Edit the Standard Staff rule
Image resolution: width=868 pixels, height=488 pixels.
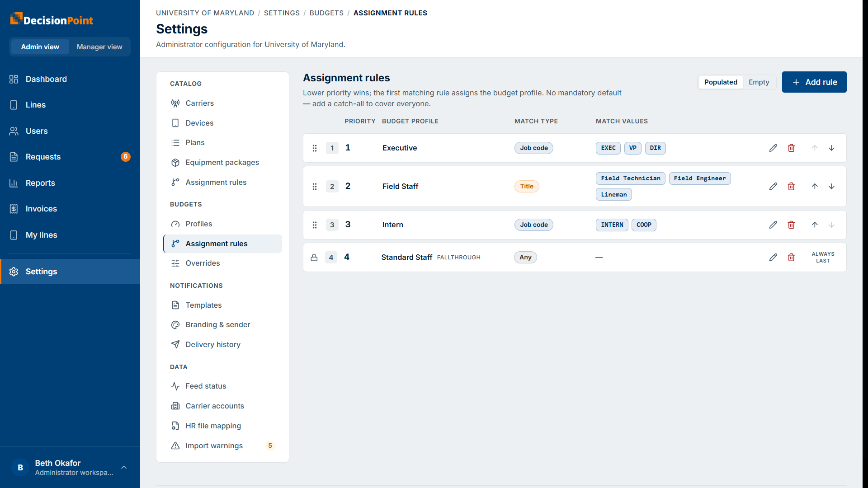773,258
